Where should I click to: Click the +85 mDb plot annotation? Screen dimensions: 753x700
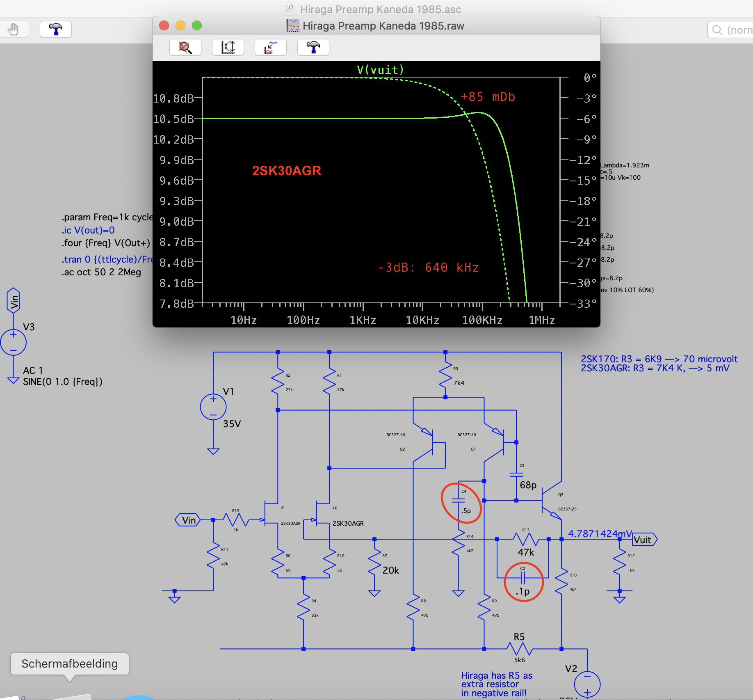[x=488, y=97]
